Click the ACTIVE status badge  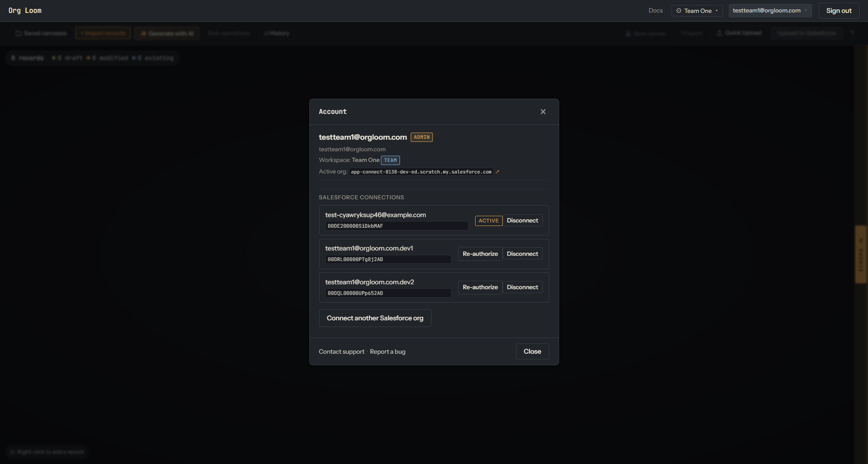point(488,221)
